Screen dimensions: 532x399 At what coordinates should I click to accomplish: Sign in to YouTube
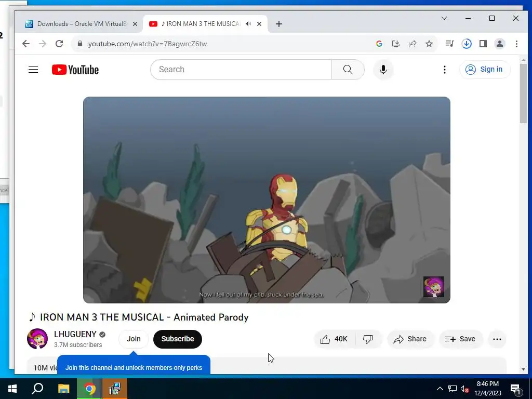coord(485,70)
